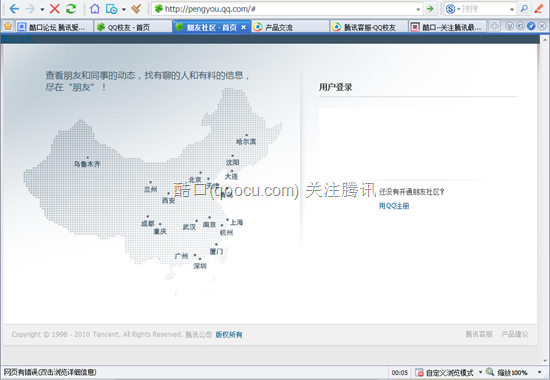
Task: Click the green go arrow button
Action: coord(430,9)
